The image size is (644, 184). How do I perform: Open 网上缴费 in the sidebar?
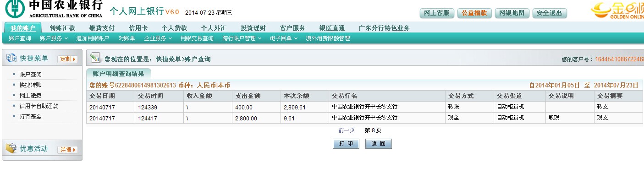[x=30, y=96]
